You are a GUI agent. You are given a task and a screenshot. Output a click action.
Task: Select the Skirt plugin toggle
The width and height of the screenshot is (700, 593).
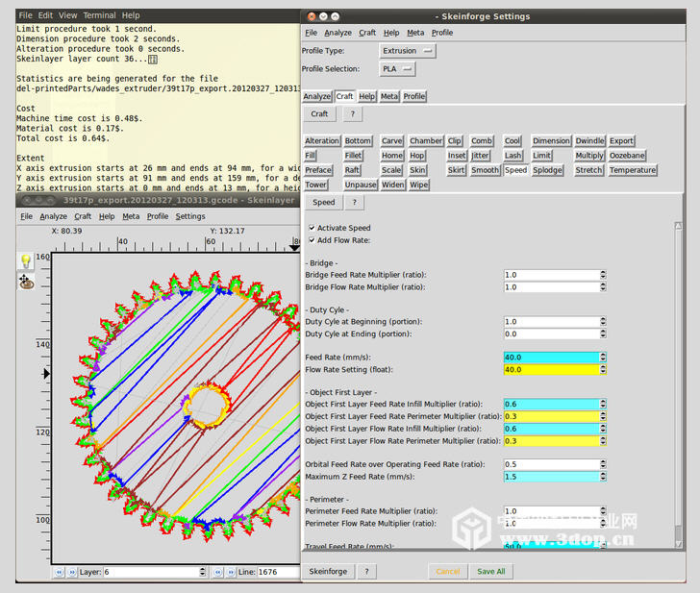(456, 170)
